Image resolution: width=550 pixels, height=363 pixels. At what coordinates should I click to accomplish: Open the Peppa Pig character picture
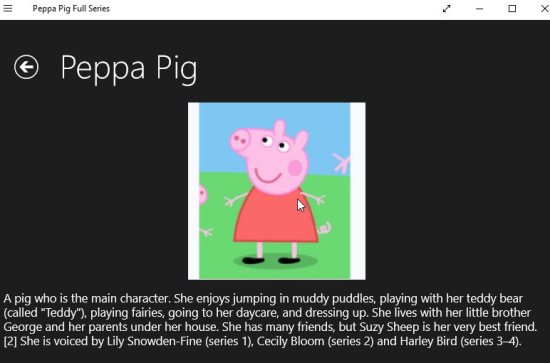pos(276,191)
